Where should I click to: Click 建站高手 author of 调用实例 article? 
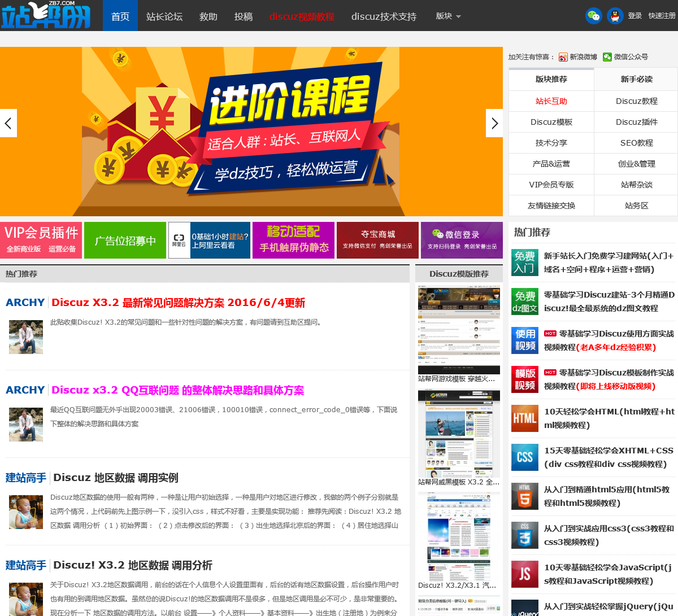click(26, 478)
